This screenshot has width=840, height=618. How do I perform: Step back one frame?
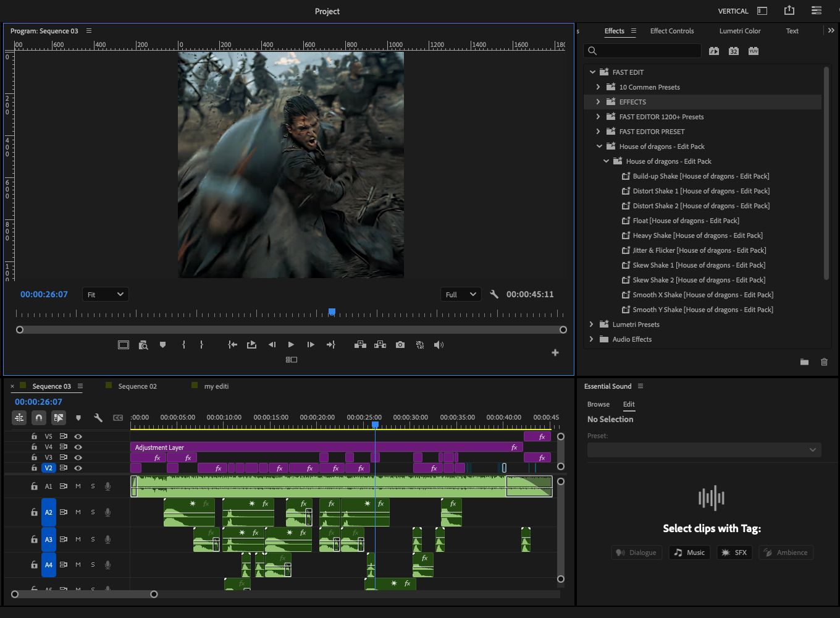[x=272, y=345]
